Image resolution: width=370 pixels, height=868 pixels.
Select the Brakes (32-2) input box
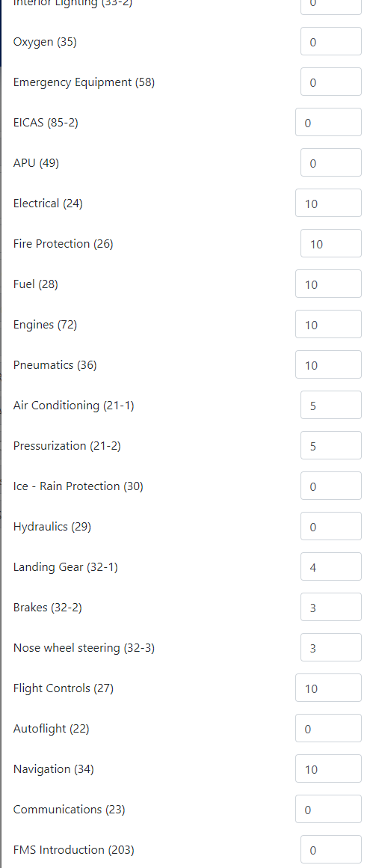click(330, 608)
